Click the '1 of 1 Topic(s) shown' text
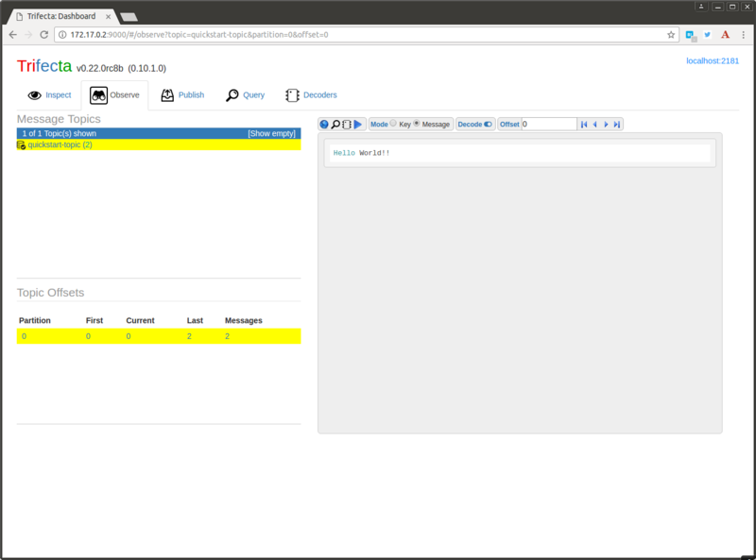This screenshot has width=756, height=560. tap(60, 133)
